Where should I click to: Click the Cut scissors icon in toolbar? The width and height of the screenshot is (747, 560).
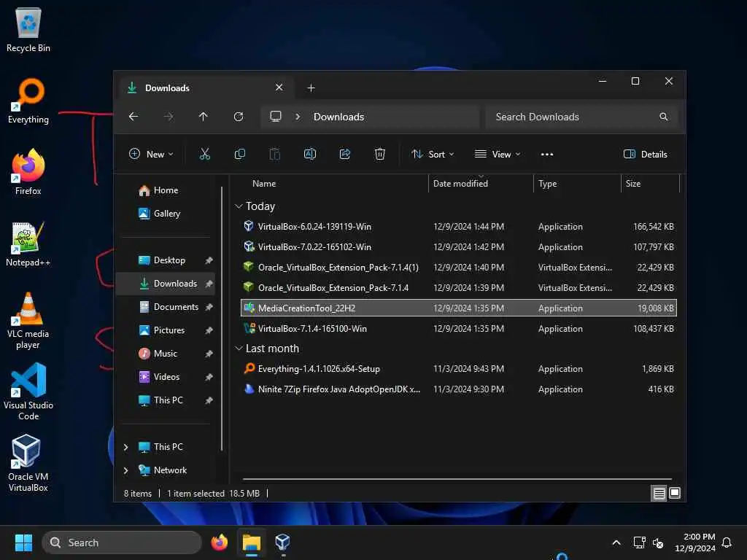(204, 154)
